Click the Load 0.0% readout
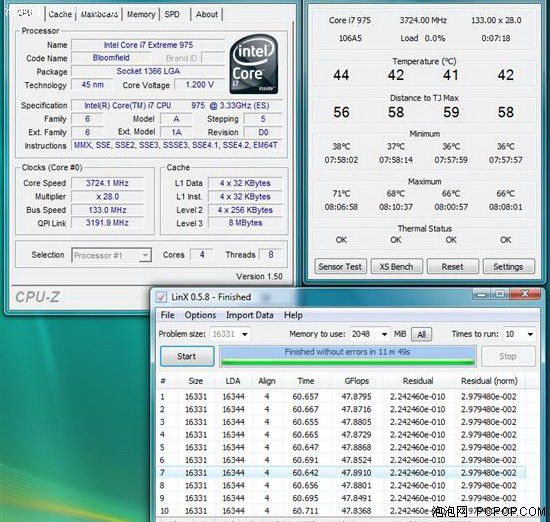The width and height of the screenshot is (550, 522). point(423,38)
